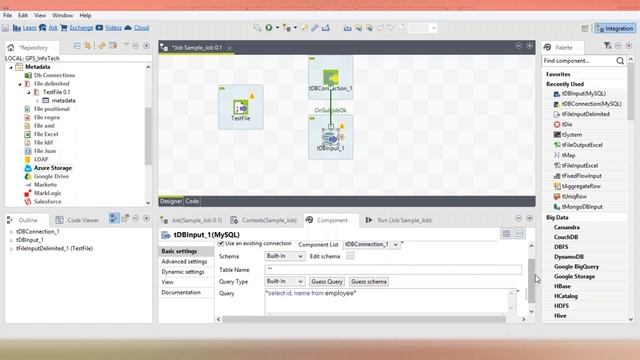Open the File menu
The height and width of the screenshot is (360, 640).
[7, 15]
